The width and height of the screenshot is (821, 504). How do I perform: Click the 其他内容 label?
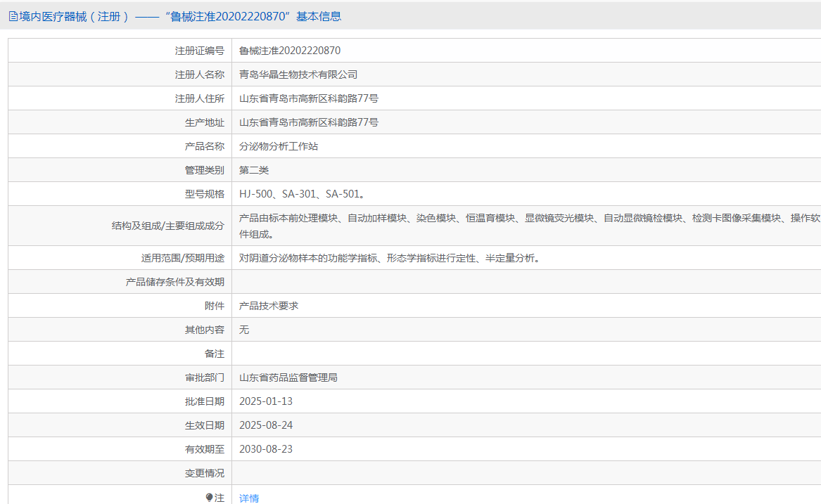[x=204, y=330]
